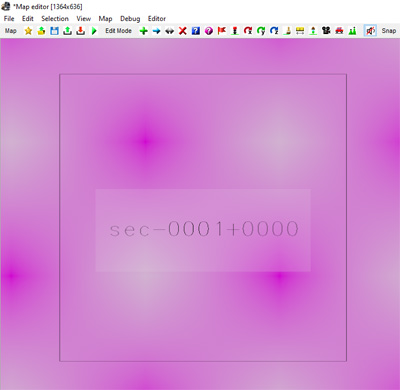400x390 pixels.
Task: Click the Edit Mode toolbar label
Action: (x=118, y=31)
